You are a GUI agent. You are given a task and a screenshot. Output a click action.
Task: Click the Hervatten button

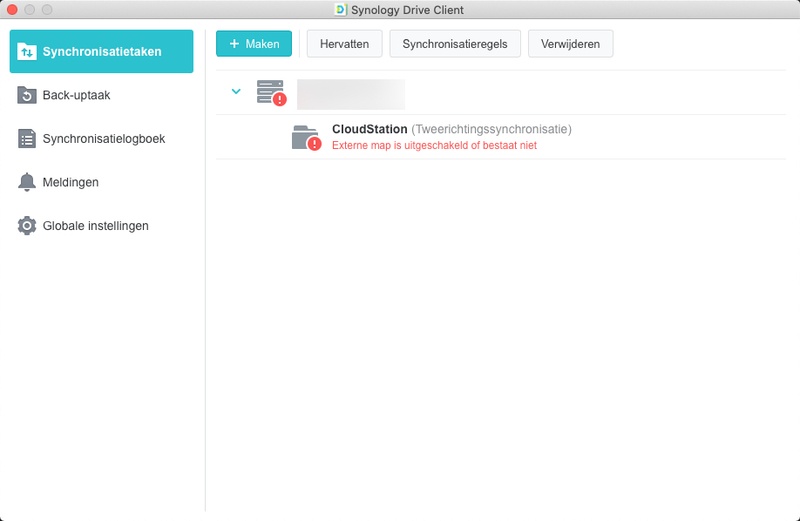pyautogui.click(x=344, y=44)
